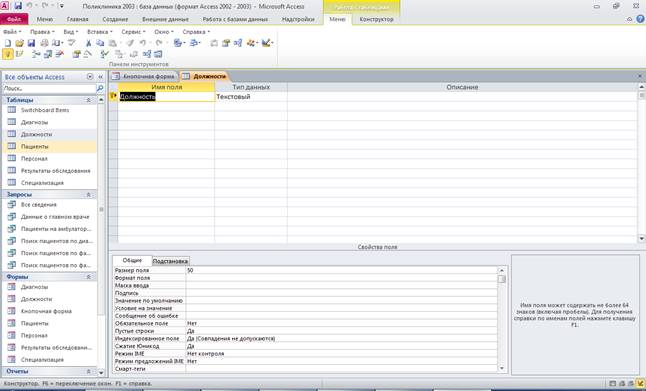Switch to the Внешние данные ribbon tab
646x391 pixels.
tap(165, 19)
